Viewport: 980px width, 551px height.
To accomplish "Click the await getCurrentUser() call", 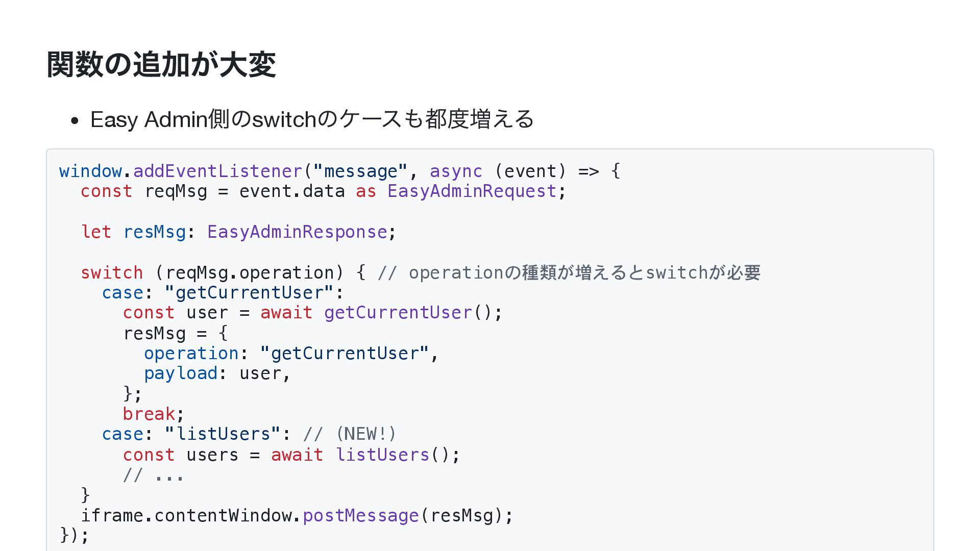I will click(381, 313).
